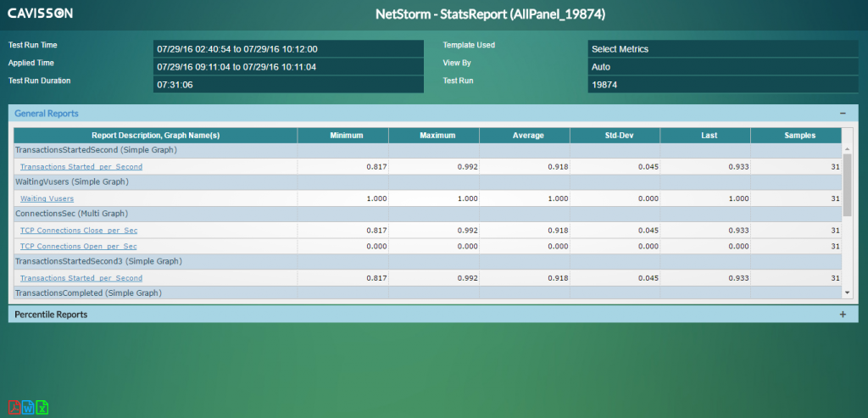Viewport: 868px width, 418px height.
Task: Export report as Word document
Action: coord(28,408)
